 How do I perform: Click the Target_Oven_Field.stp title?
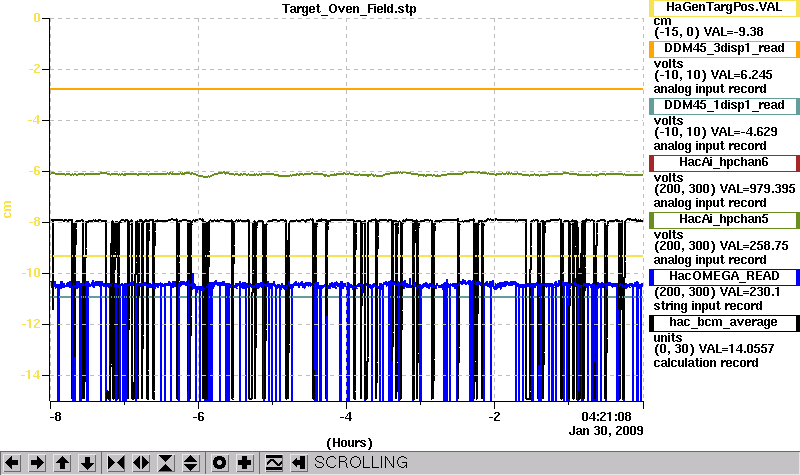coord(349,9)
